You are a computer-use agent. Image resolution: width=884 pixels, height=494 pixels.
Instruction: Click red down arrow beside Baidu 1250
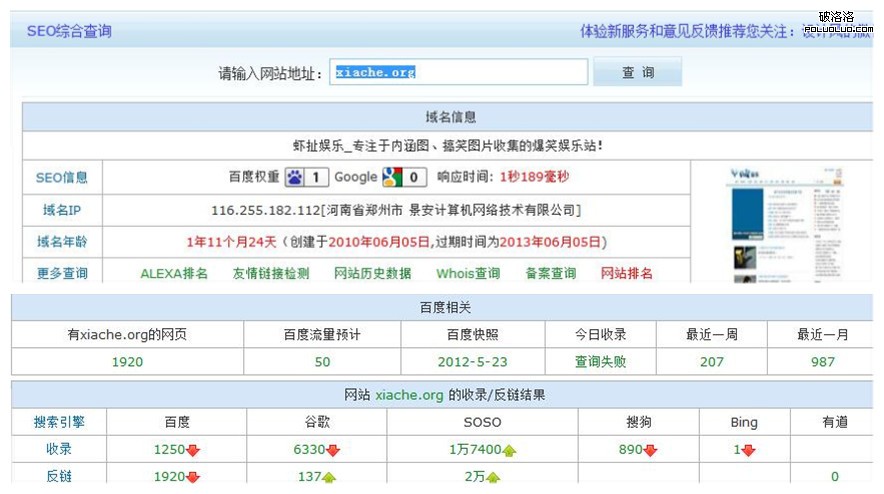194,451
